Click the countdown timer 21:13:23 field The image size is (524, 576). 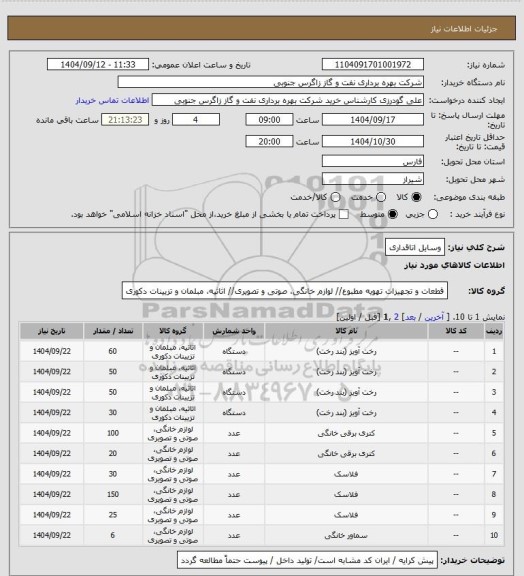(x=125, y=120)
